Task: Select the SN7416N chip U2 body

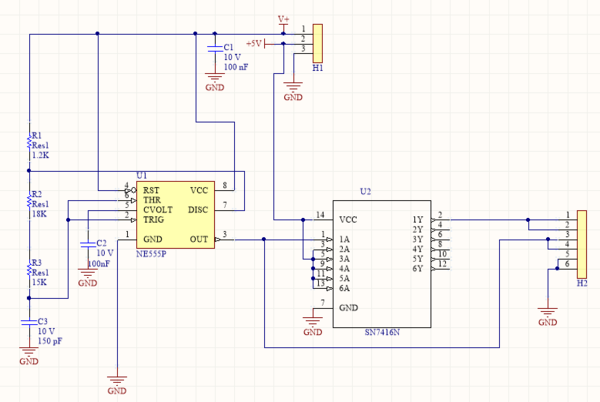Action: pyautogui.click(x=380, y=265)
